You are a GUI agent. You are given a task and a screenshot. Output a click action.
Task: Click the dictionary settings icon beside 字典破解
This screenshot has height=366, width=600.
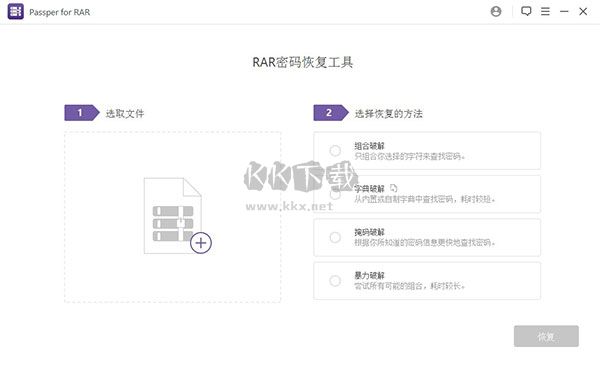[x=393, y=188]
